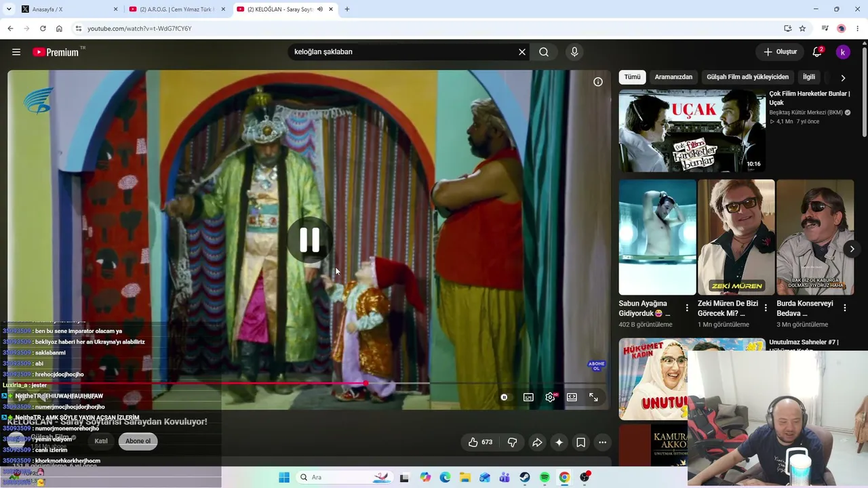Open the sparkle Ask AI button

pyautogui.click(x=559, y=443)
